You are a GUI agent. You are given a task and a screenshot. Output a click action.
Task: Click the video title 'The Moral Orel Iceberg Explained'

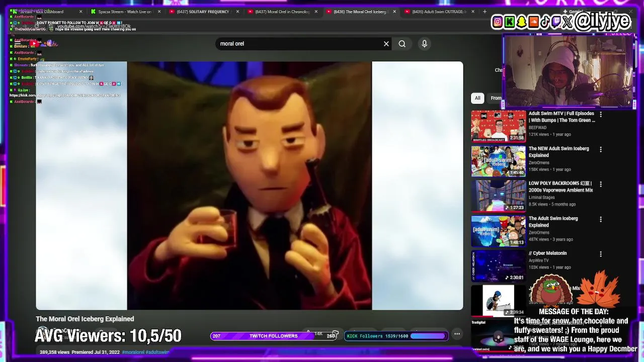pos(85,319)
